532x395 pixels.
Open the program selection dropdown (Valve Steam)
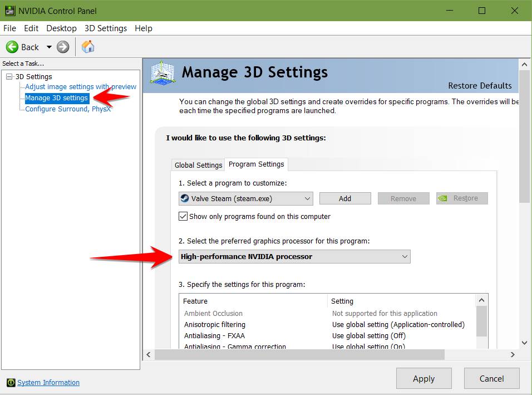245,199
